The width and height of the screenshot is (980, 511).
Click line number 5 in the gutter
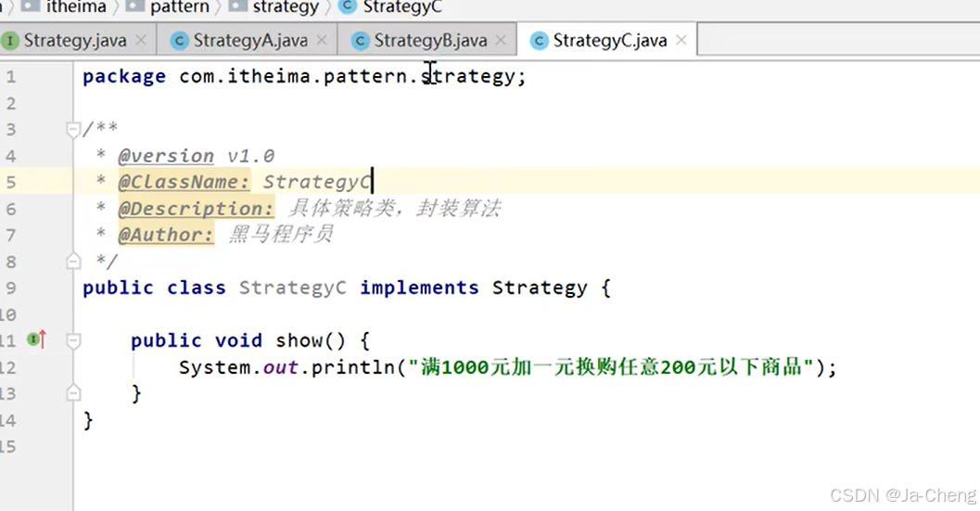pos(11,182)
